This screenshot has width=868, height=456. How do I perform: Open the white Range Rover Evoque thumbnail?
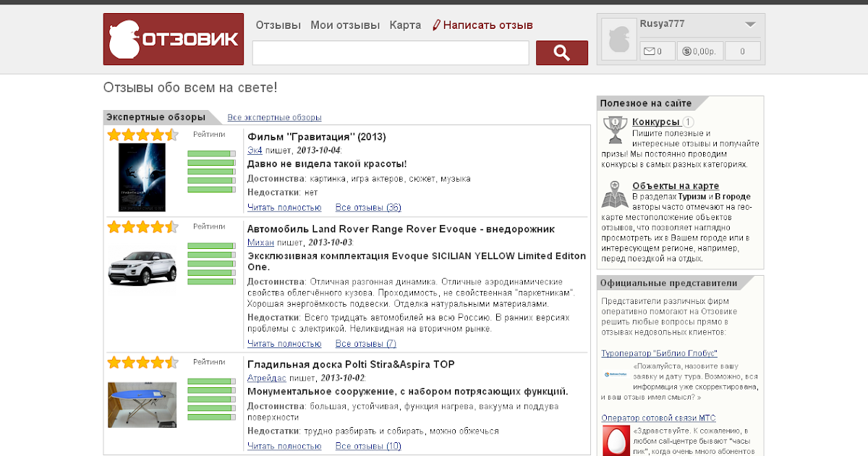click(142, 266)
